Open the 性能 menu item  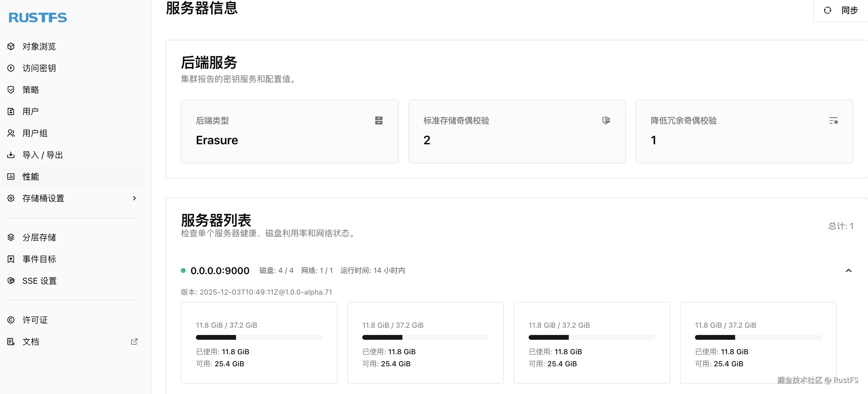(30, 177)
